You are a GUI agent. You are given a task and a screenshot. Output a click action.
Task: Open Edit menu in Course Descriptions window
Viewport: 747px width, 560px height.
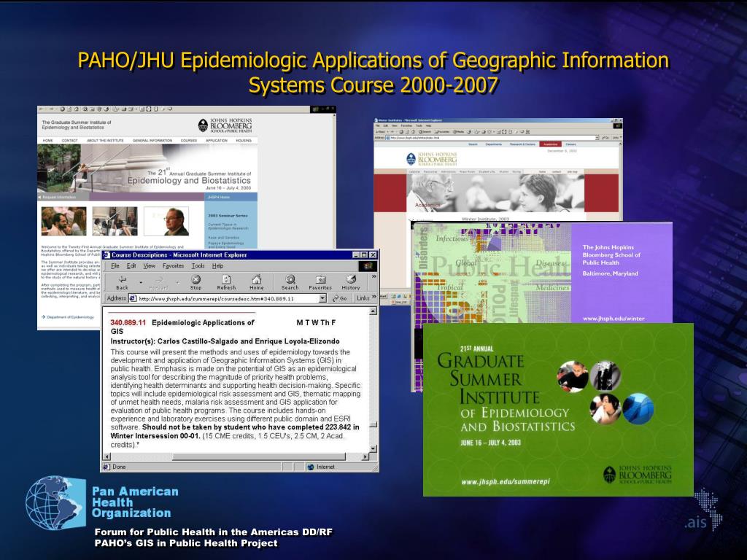(131, 266)
